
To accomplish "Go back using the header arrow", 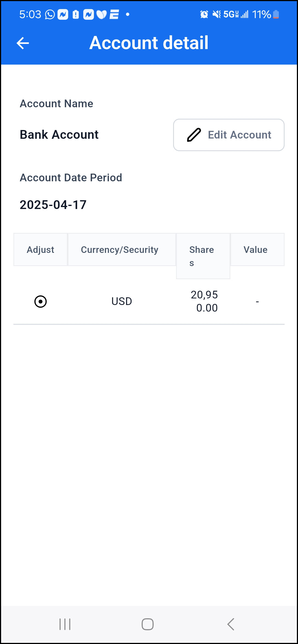I will click(23, 43).
